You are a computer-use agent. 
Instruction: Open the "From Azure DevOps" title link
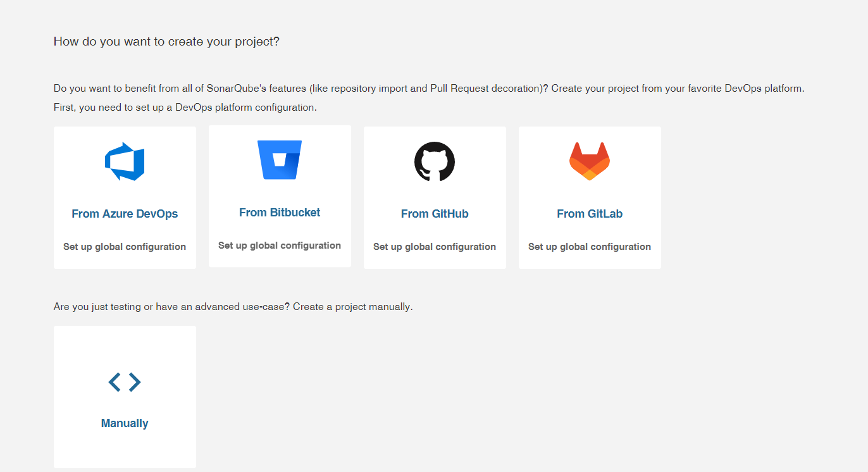point(125,214)
